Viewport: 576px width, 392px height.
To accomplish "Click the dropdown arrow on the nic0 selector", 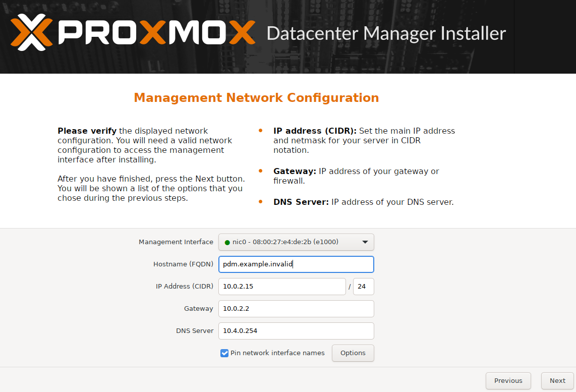I will (365, 242).
